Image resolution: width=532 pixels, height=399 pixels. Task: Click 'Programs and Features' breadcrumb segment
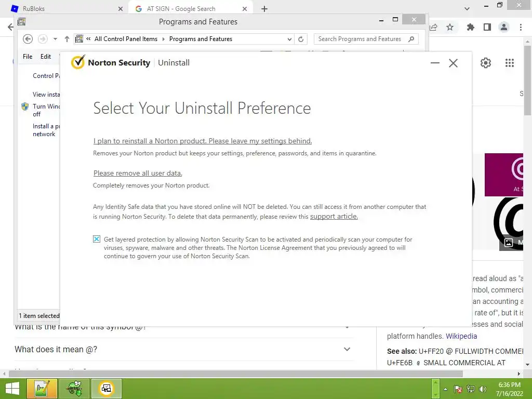click(x=201, y=39)
